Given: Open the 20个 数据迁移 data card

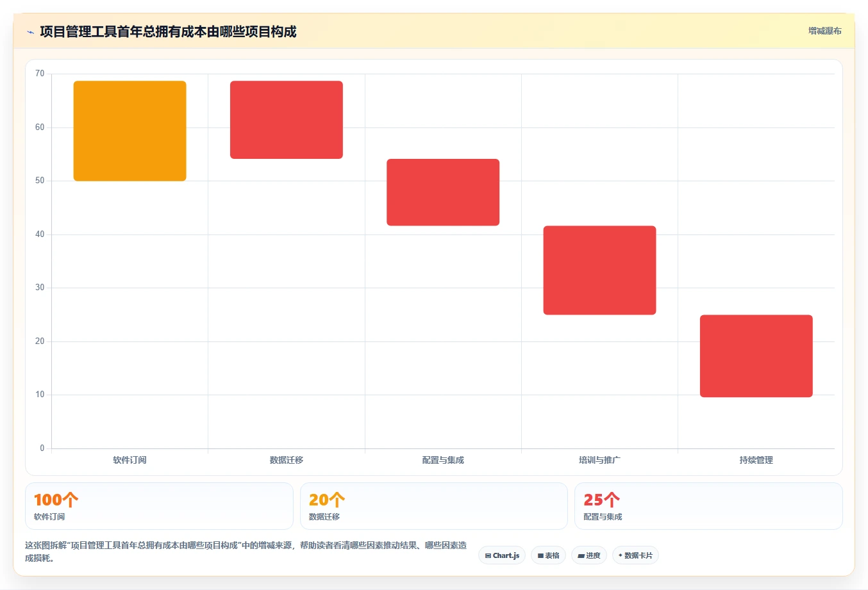Looking at the screenshot, I should pos(434,506).
